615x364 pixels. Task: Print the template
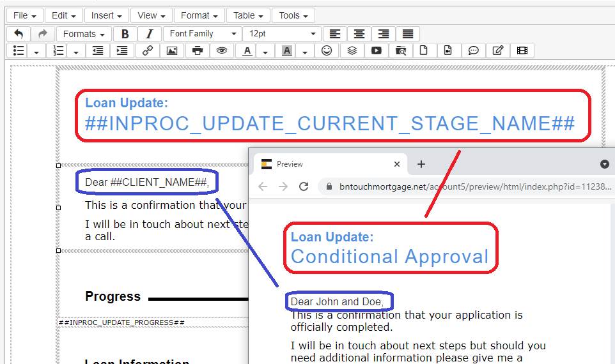pyautogui.click(x=198, y=50)
